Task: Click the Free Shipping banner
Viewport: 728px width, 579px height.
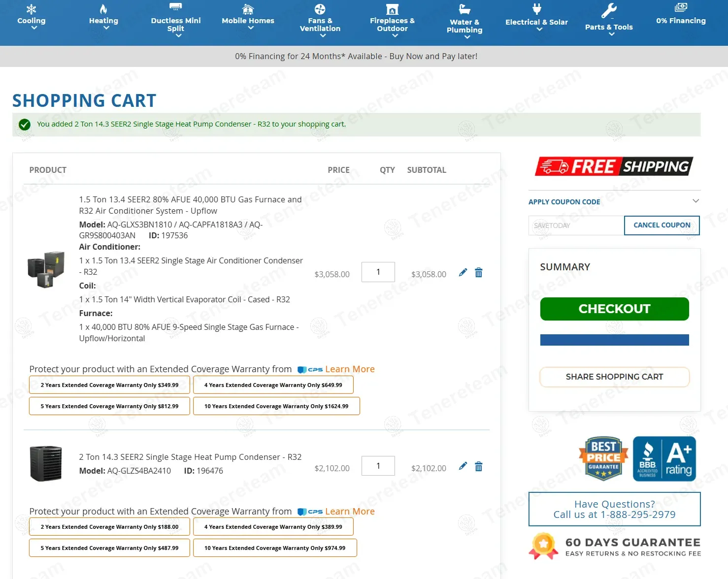Action: click(614, 166)
